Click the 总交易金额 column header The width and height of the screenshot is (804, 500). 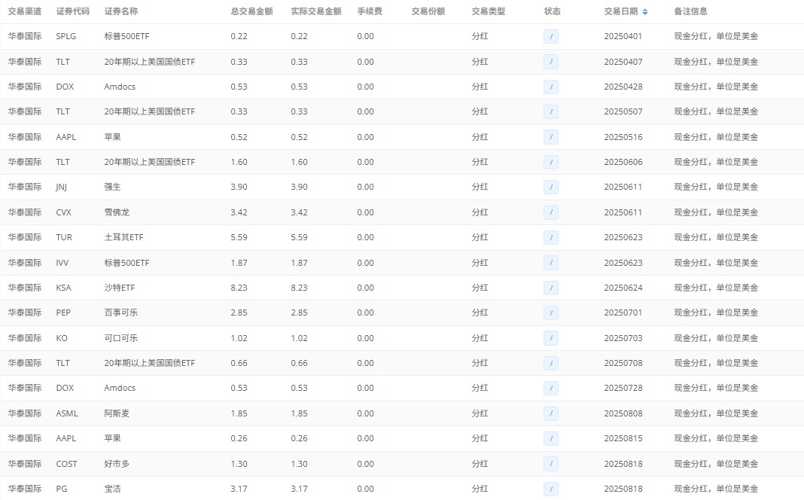point(252,11)
